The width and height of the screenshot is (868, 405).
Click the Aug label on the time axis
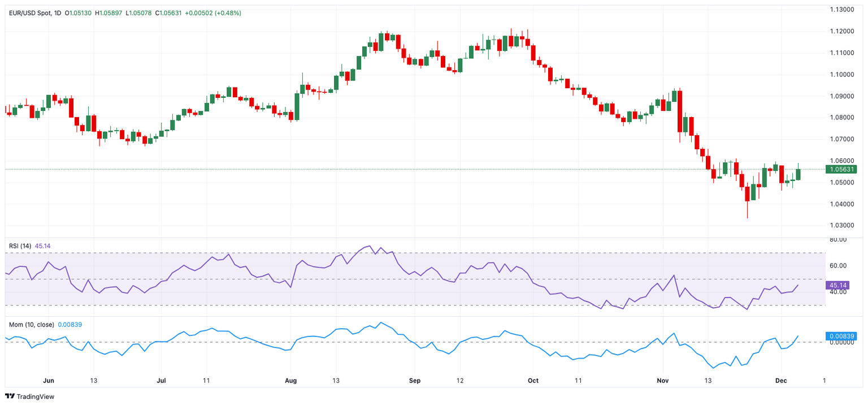point(290,381)
